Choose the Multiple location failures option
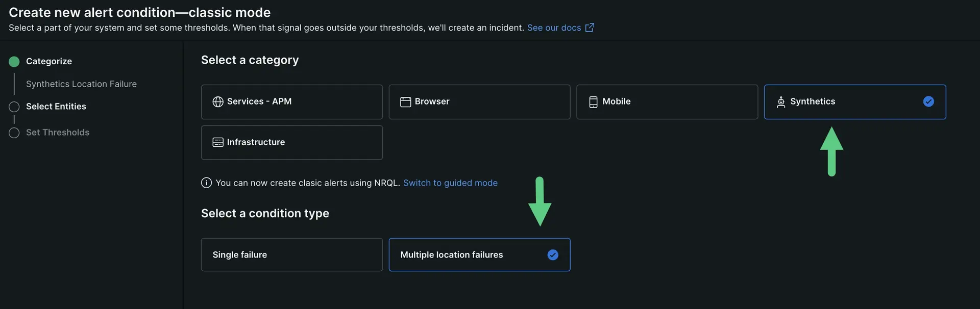Viewport: 980px width, 309px height. pos(451,255)
